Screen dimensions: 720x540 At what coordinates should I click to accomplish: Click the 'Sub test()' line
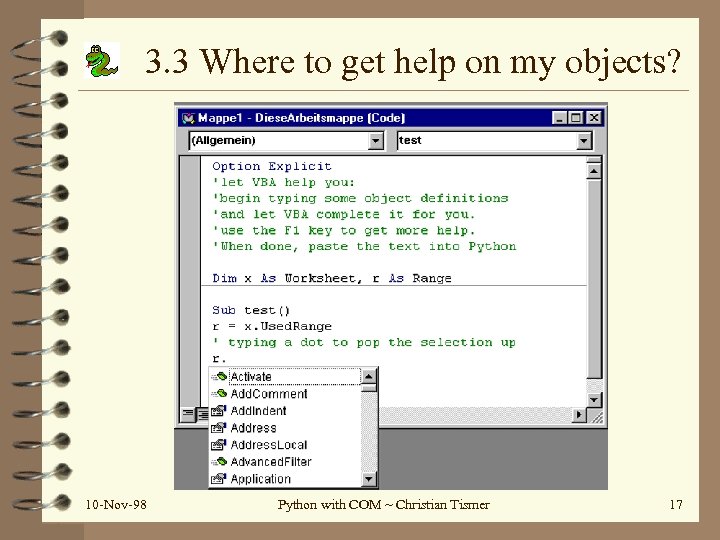(x=251, y=310)
